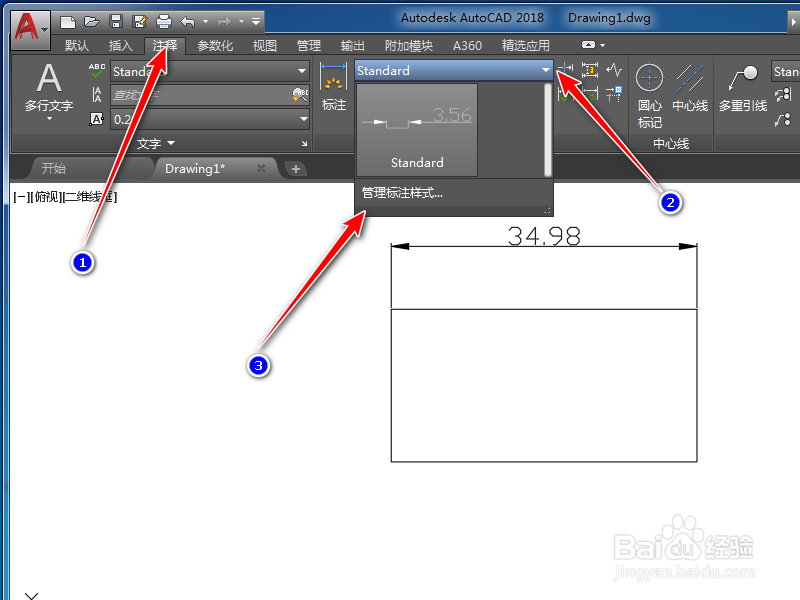
Task: Click the text scale icon beside 0.2
Action: coord(96,119)
